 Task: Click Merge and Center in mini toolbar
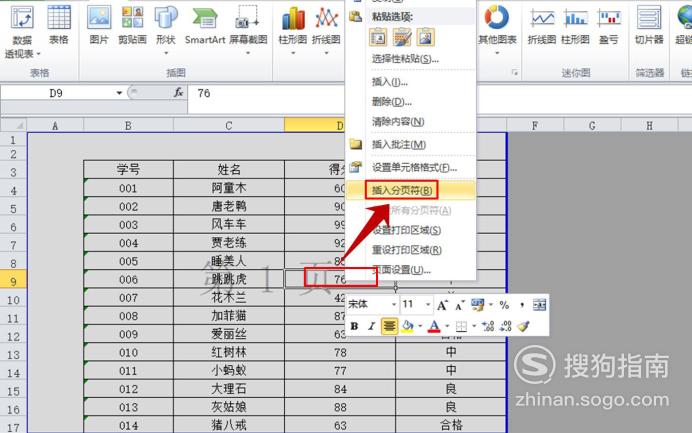(x=539, y=305)
